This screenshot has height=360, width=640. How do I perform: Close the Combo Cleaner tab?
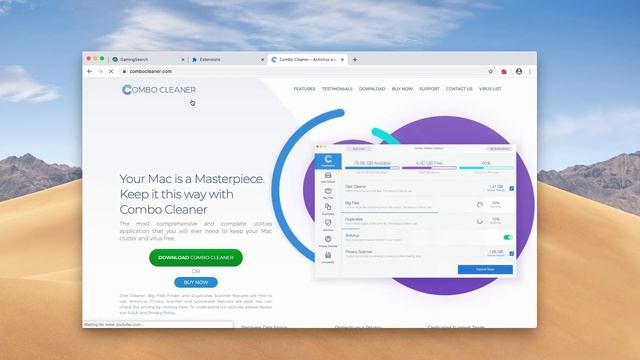click(x=342, y=60)
